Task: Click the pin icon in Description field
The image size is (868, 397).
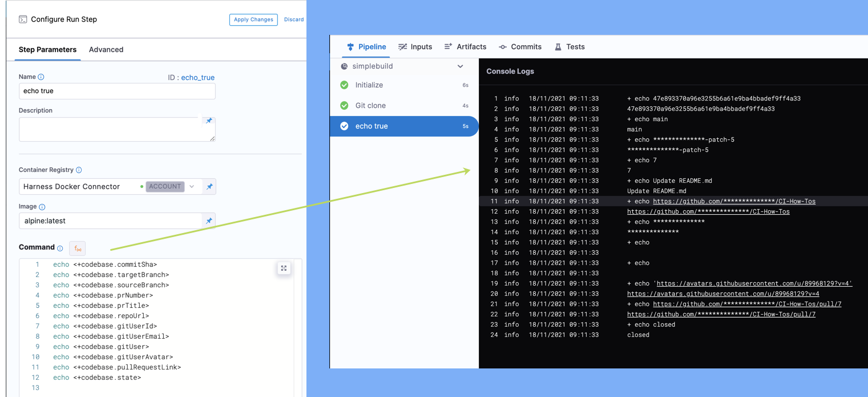Action: point(209,121)
